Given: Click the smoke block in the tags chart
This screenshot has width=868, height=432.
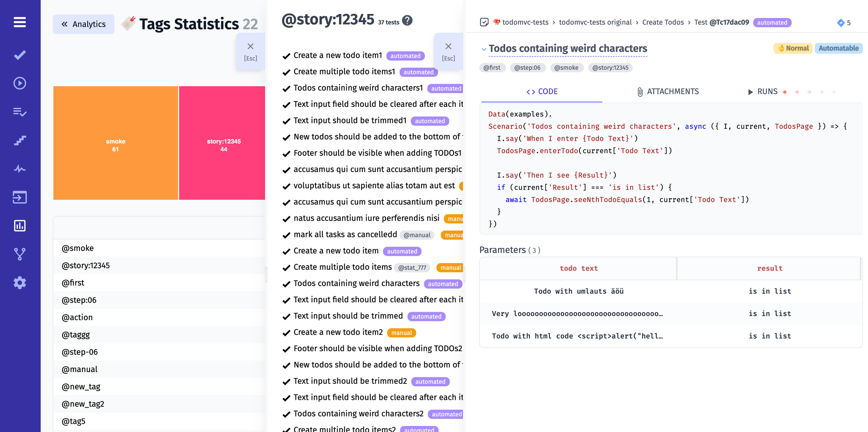Looking at the screenshot, I should click(x=115, y=143).
